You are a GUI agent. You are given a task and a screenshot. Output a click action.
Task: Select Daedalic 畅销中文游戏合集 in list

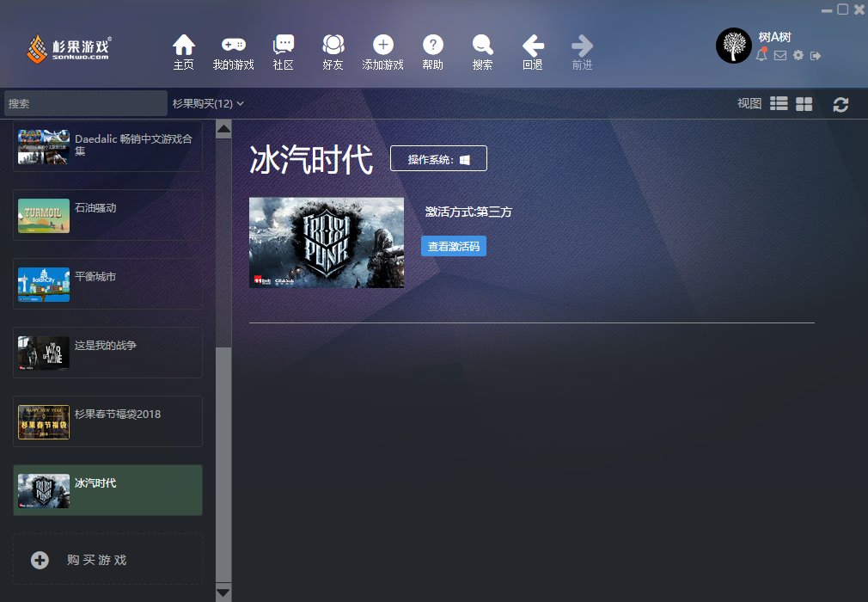tap(108, 147)
